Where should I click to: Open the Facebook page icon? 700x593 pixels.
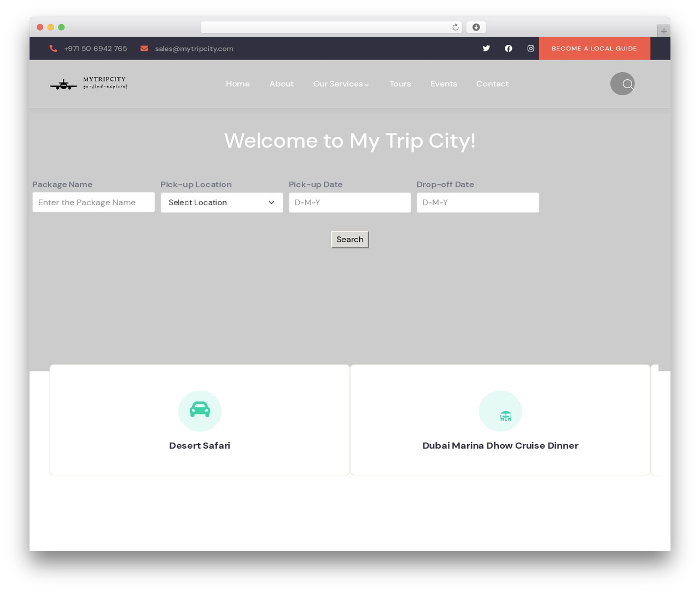[509, 49]
